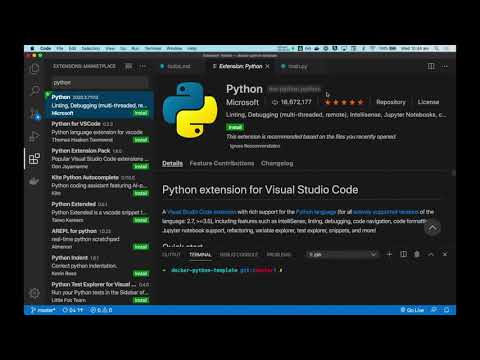This screenshot has height=360, width=480.
Task: Open the Microsoft publisher link
Action: pos(242,102)
